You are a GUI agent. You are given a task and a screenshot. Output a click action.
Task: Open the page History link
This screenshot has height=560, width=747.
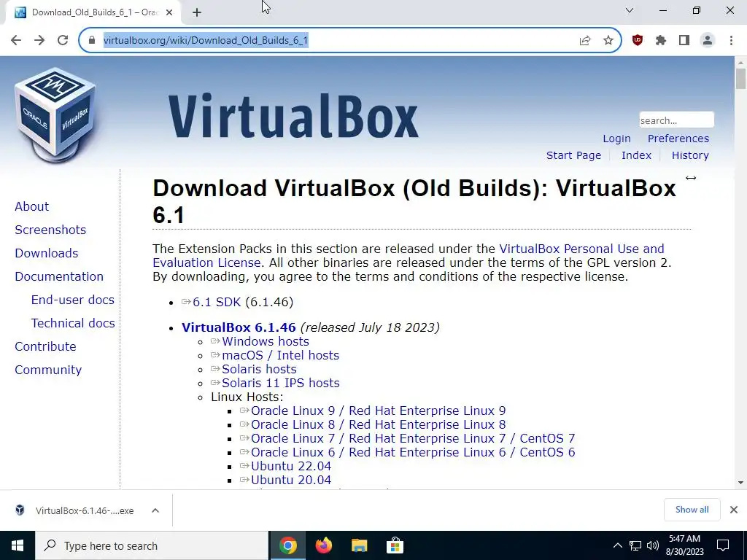pyautogui.click(x=690, y=155)
